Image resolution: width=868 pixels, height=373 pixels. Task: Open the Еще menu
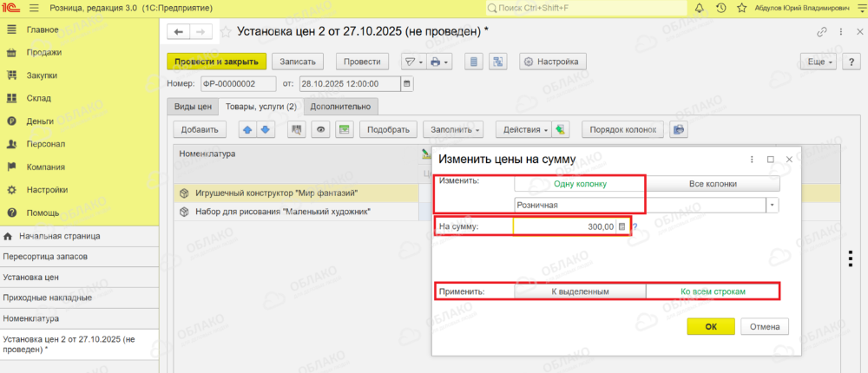coord(820,62)
